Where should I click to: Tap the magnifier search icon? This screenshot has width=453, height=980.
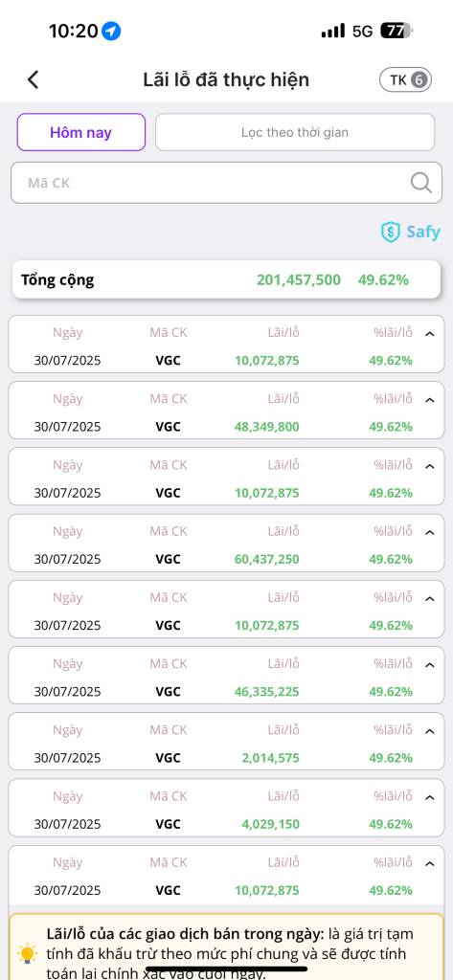pos(421,183)
